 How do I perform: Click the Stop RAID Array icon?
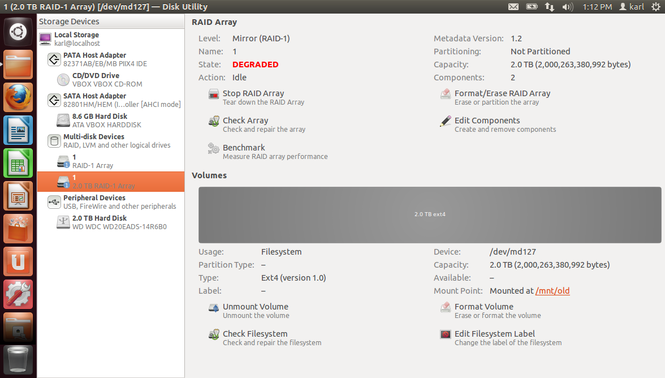coord(213,94)
